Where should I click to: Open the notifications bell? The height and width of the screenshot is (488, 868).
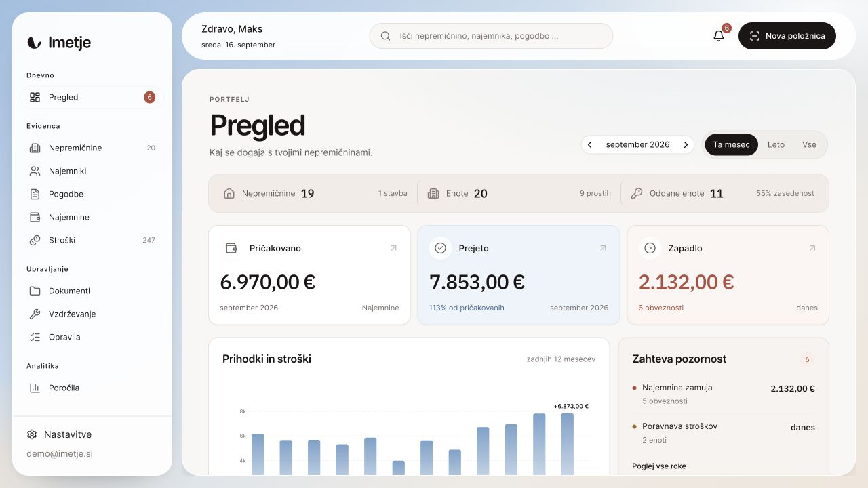(x=719, y=36)
